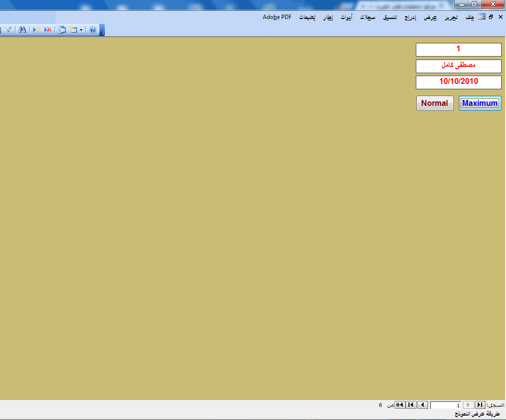Click the New Object table icon

(73, 30)
